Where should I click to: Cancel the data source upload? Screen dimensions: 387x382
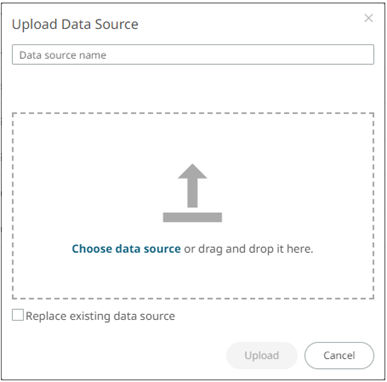[339, 355]
